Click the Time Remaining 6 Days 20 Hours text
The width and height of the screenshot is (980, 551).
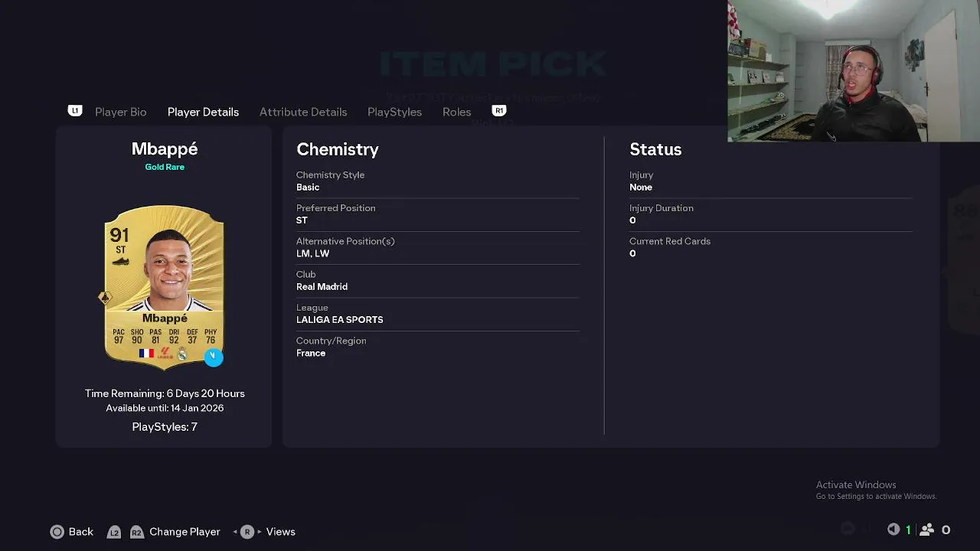pos(165,393)
